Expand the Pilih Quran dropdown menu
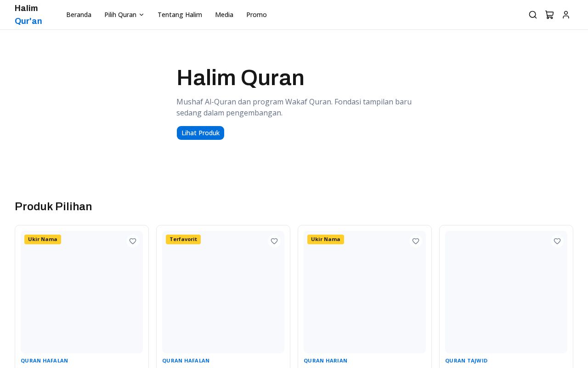Image resolution: width=588 pixels, height=368 pixels. coord(124,15)
